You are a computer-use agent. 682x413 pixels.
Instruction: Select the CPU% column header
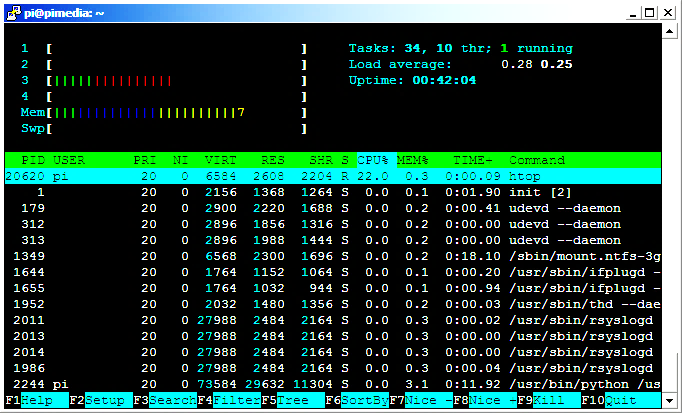click(373, 160)
